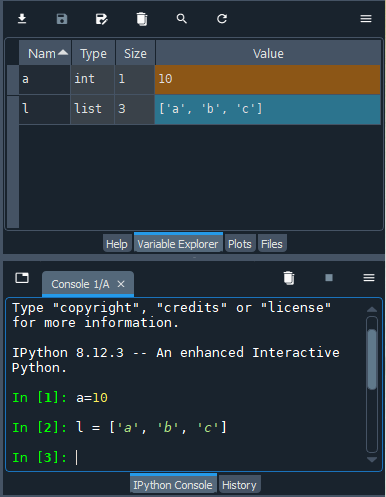The width and height of the screenshot is (386, 497).
Task: Remove all variables with trash icon
Action: coord(142,19)
